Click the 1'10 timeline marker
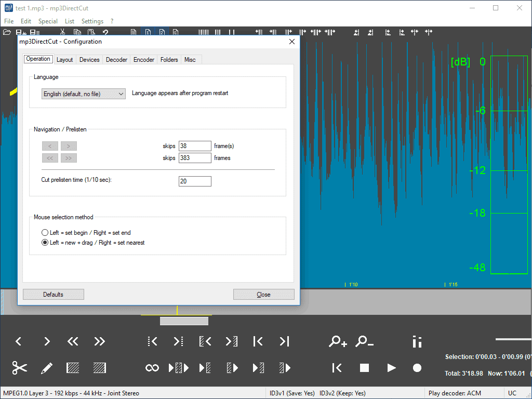532x399 pixels. (x=352, y=285)
